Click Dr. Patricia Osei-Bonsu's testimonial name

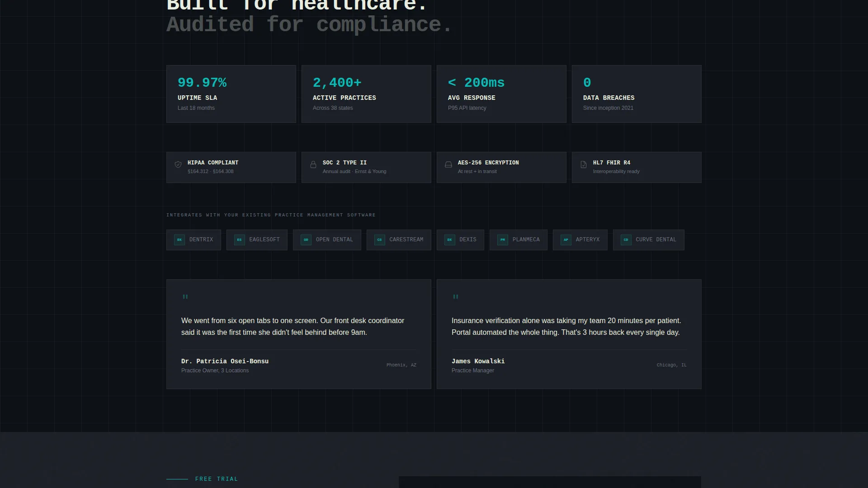click(225, 361)
